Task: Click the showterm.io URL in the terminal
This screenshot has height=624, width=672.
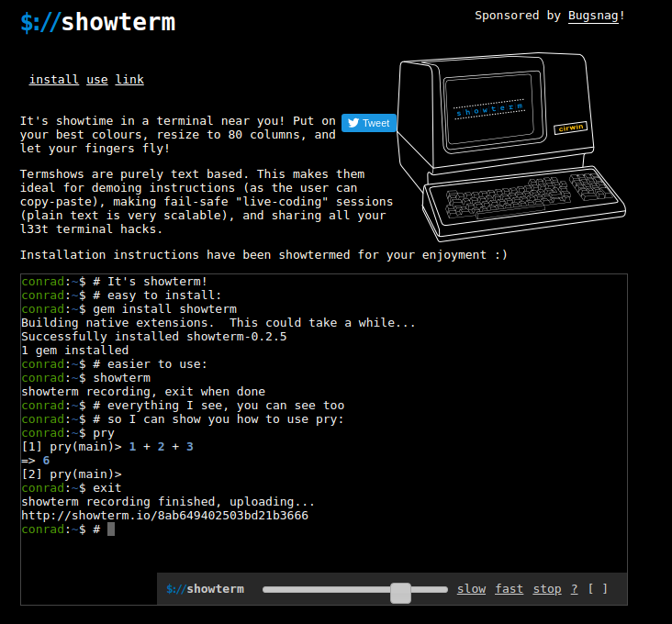Action: 164,515
